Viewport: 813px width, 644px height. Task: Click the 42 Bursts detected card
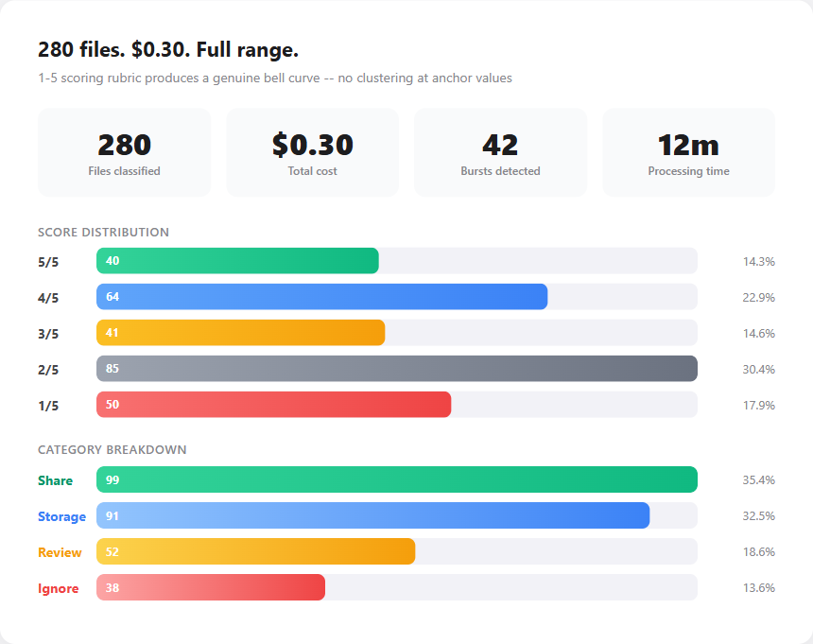tap(500, 152)
